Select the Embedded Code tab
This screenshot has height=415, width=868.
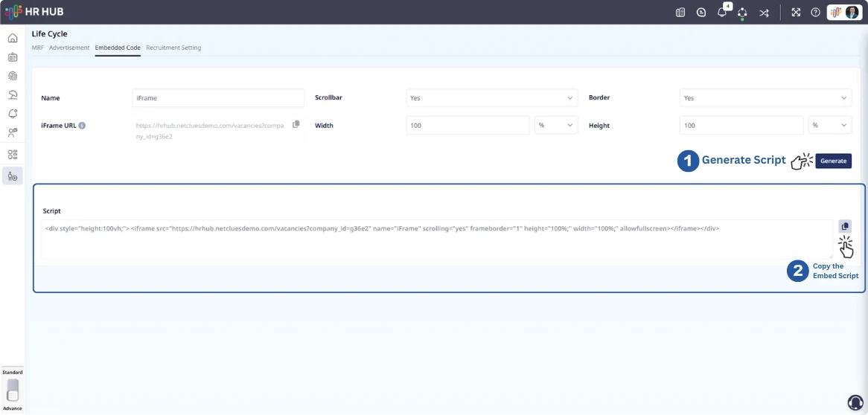tap(118, 48)
